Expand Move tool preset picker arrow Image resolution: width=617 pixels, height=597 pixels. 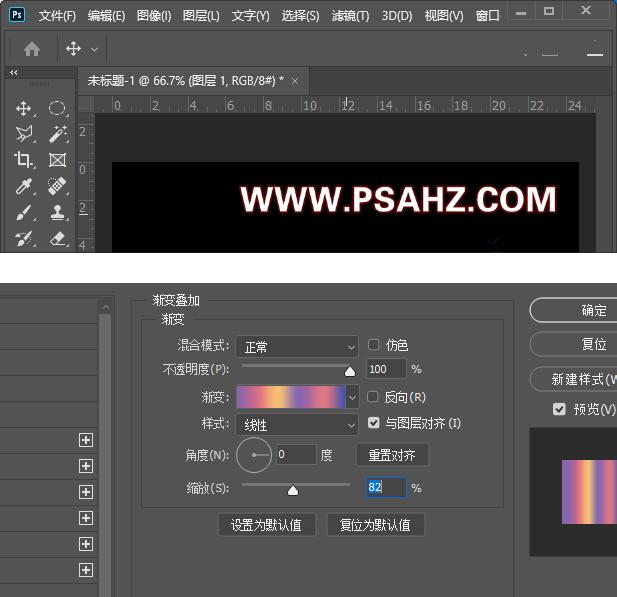pos(94,50)
